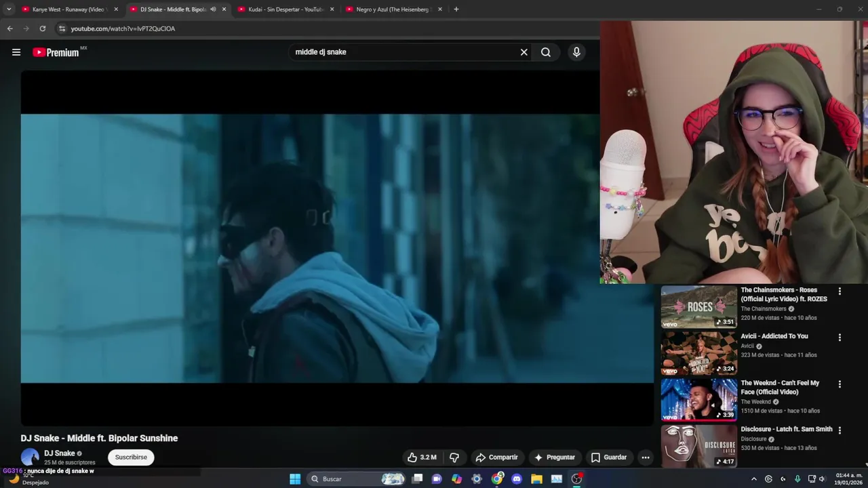Click tray microphone indicator icon
Screen dimensions: 868x488
[797, 479]
